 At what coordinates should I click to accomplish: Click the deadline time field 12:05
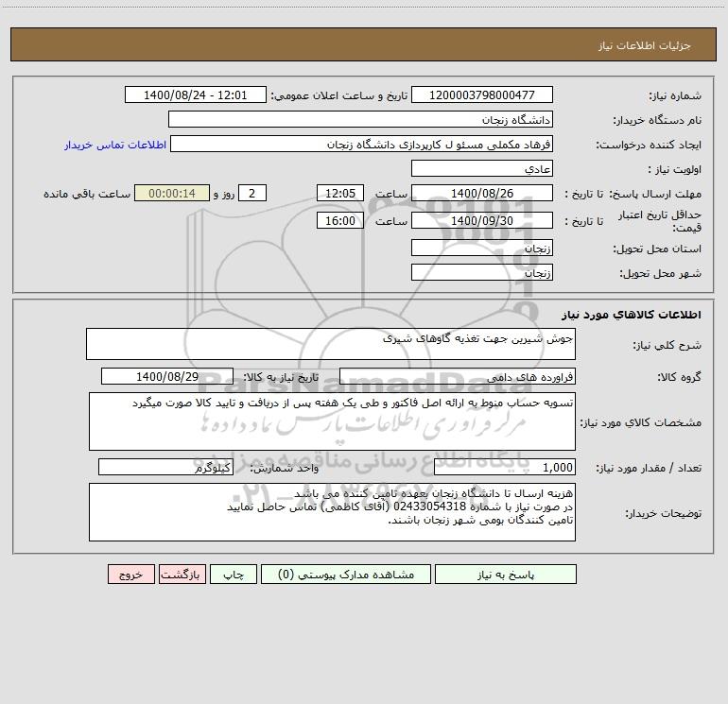click(339, 193)
